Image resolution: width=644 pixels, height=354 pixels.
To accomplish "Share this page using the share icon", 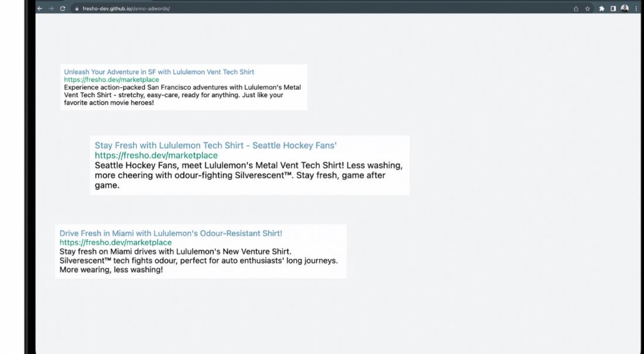I will point(576,9).
